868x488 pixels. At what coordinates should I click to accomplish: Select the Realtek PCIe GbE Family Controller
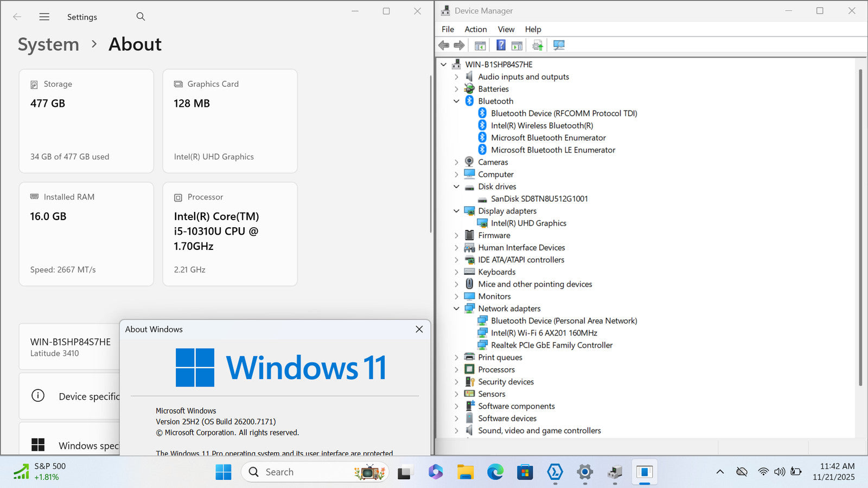tap(551, 345)
